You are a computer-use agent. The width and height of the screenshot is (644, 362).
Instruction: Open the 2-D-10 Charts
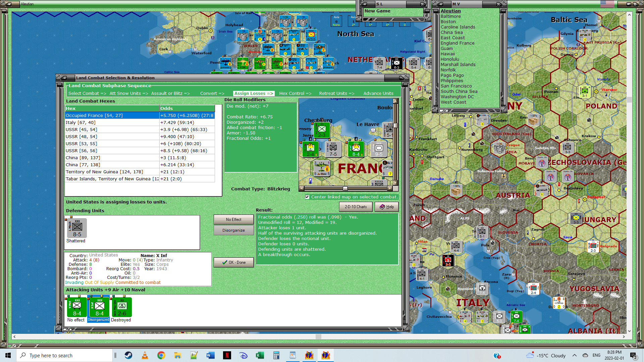point(356,207)
